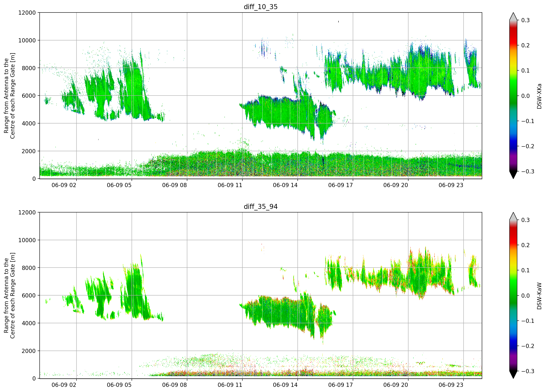Click the 0.1 tick on the DSW-KaW colorbar
Viewport: 546px width, 392px height.
click(x=526, y=270)
